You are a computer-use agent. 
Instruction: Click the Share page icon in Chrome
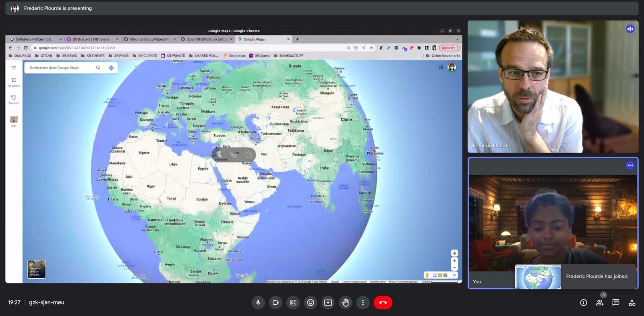coord(364,48)
